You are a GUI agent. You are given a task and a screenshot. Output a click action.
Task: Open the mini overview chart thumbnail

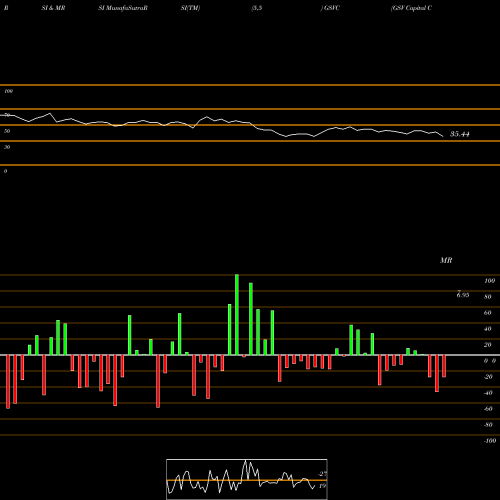coord(247,479)
